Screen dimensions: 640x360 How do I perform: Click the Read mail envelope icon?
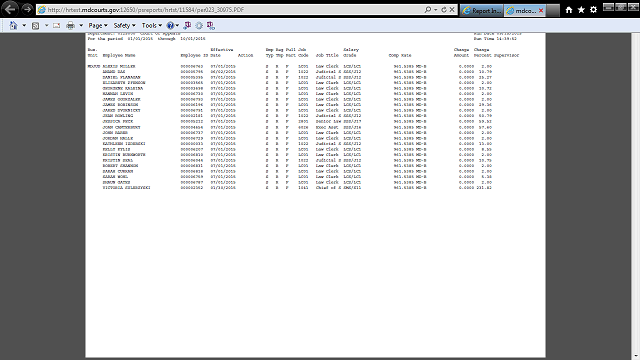[x=56, y=25]
